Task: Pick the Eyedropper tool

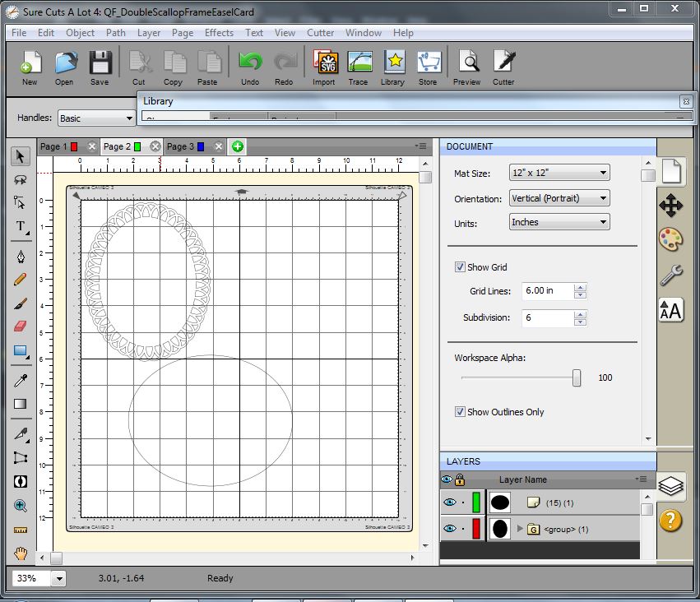Action: pyautogui.click(x=21, y=380)
